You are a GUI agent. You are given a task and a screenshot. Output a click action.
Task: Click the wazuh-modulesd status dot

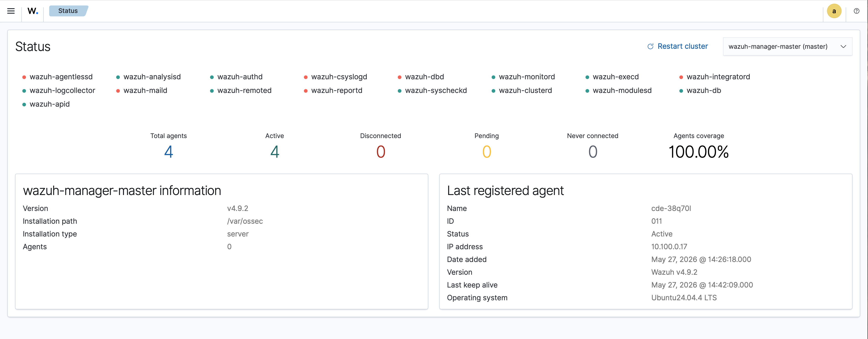pos(587,91)
